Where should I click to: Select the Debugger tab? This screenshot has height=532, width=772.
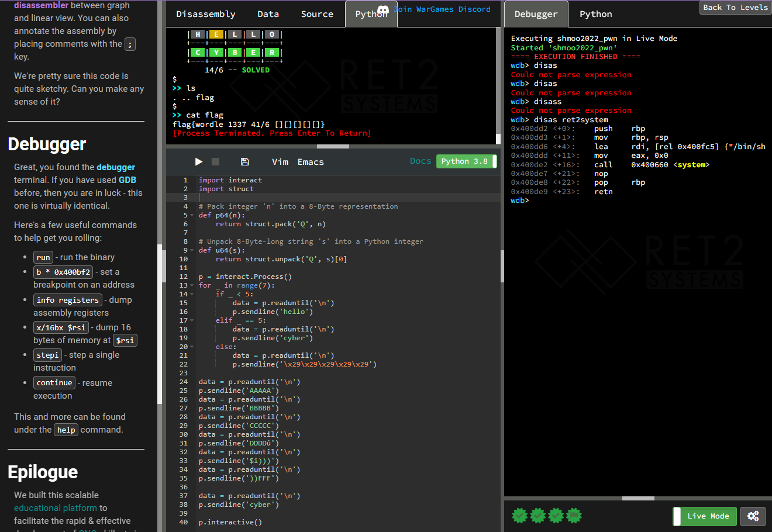(x=536, y=14)
